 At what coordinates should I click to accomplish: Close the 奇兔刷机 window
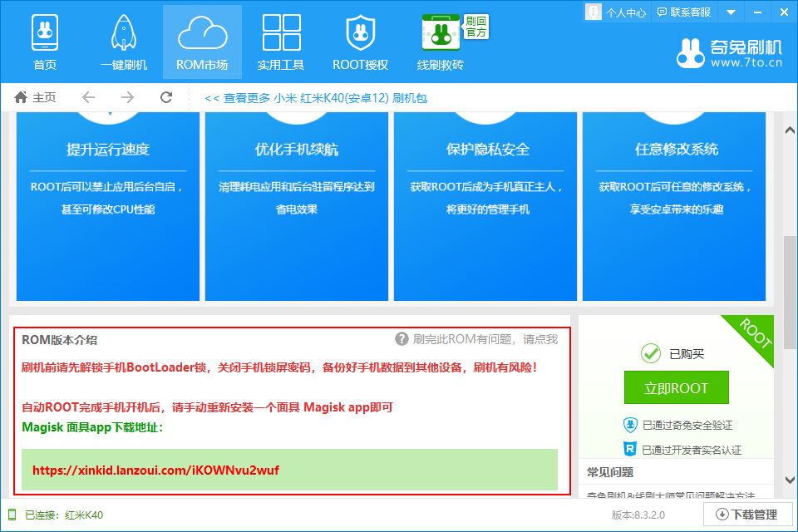coord(784,12)
